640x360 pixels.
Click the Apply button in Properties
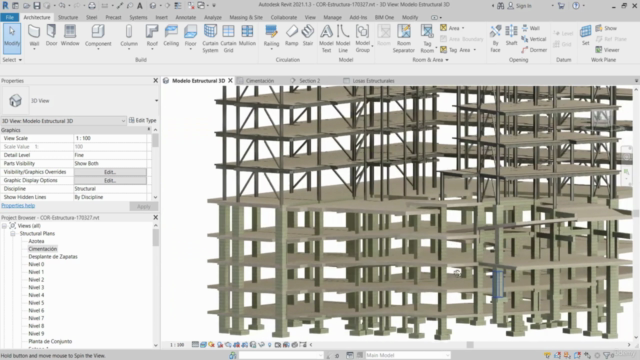point(144,207)
